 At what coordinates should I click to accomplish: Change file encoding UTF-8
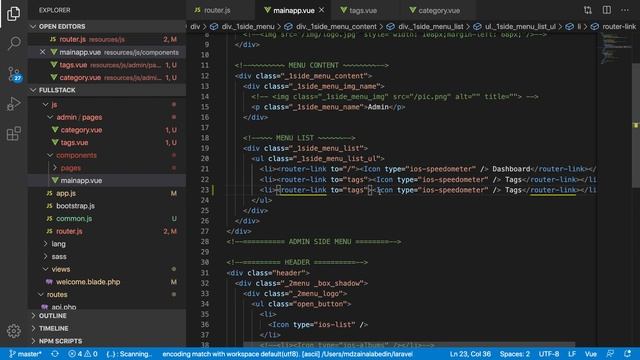[549, 354]
